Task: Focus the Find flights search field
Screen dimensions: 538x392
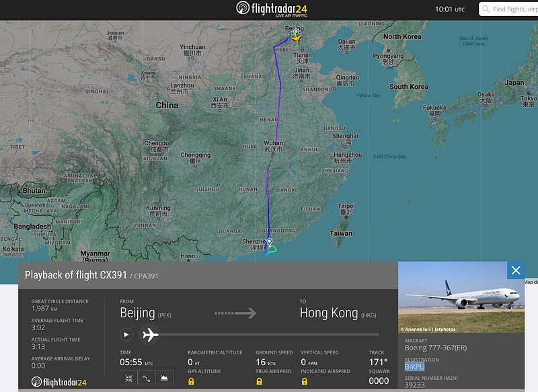Action: [508, 9]
